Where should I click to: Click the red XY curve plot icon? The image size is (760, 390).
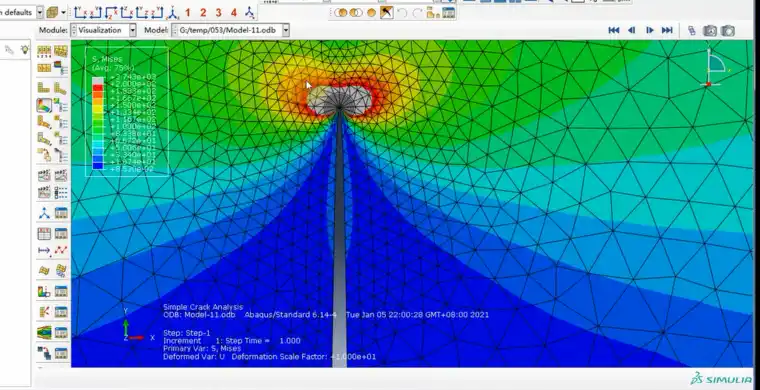pos(61,250)
